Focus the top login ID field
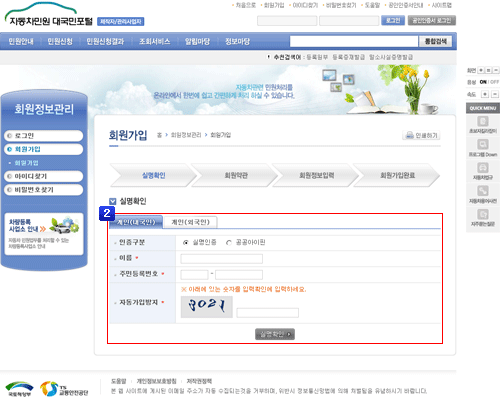This screenshot has width=500, height=405. (x=287, y=21)
